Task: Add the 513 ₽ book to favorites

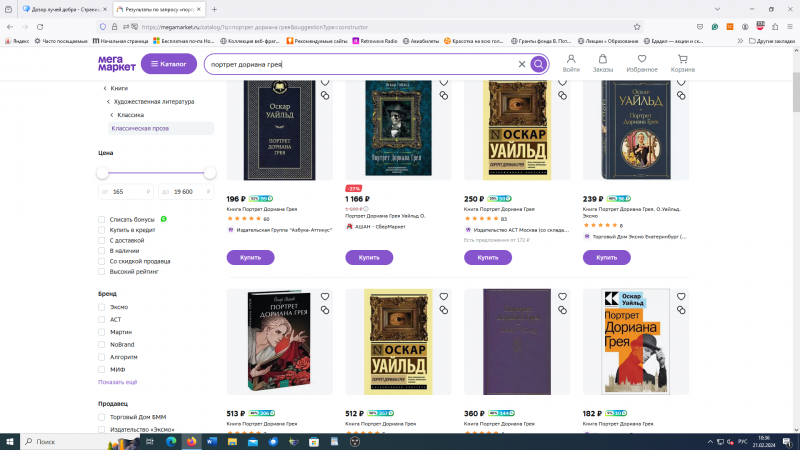Action: [324, 296]
